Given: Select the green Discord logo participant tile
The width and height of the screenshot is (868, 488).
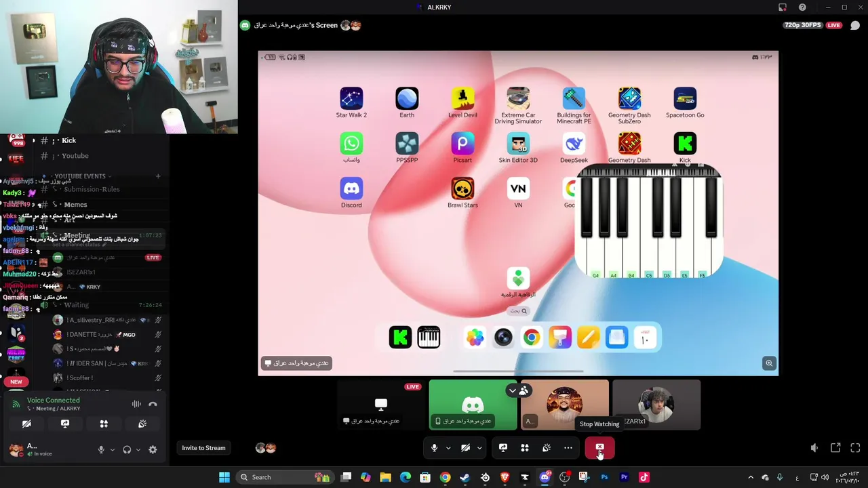Looking at the screenshot, I should (x=473, y=405).
